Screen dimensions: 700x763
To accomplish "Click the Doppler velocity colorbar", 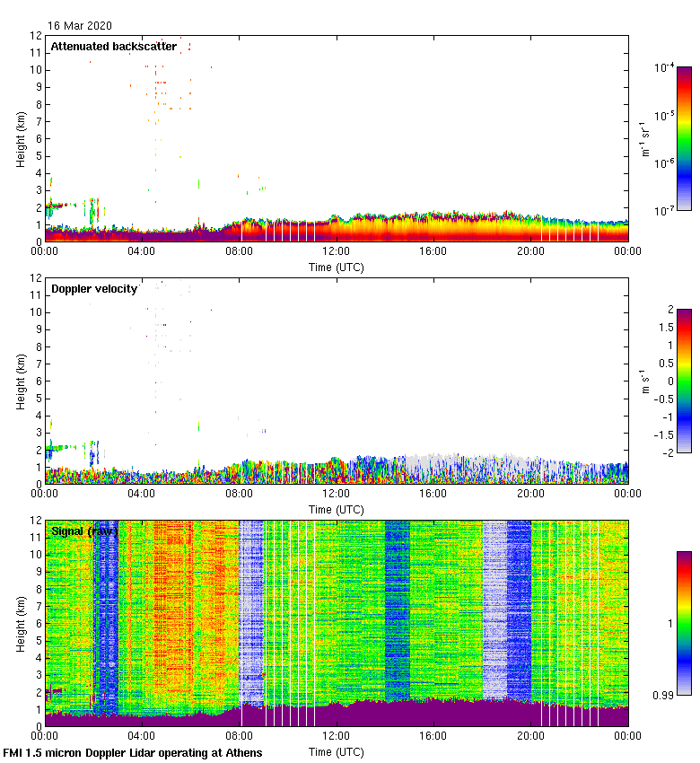I will 684,381.
